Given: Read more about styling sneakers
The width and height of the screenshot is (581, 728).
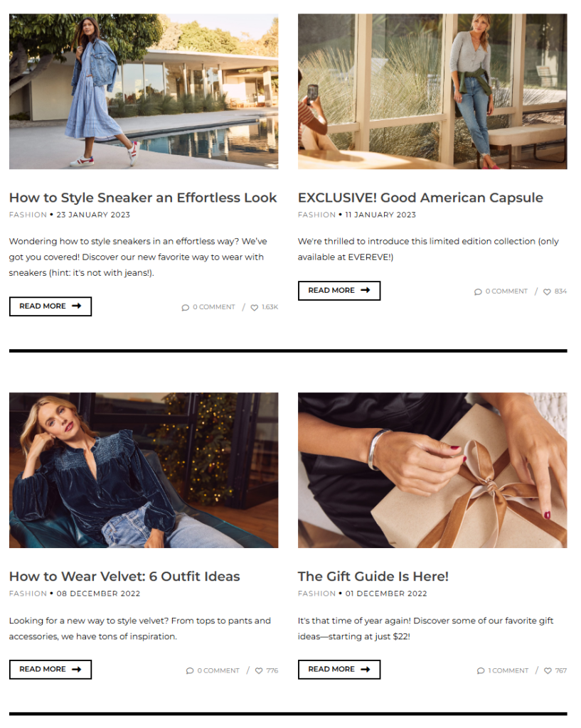Looking at the screenshot, I should (50, 306).
